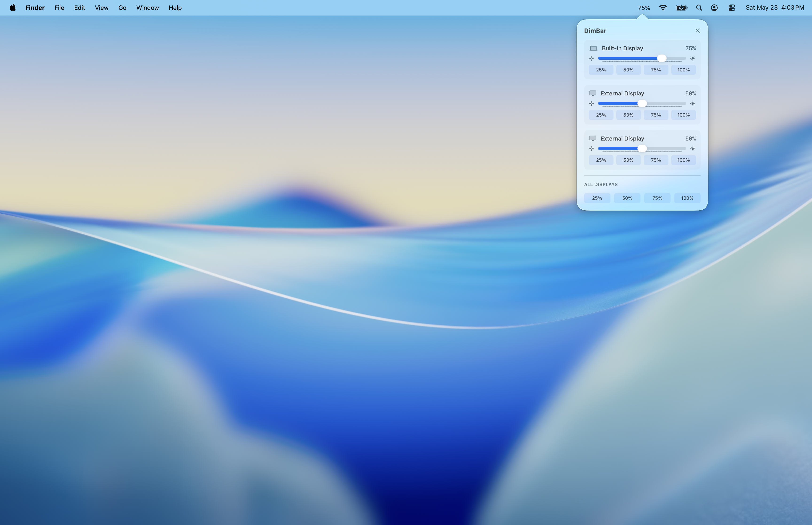The width and height of the screenshot is (812, 525).
Task: Click dim sun icon for second External Display
Action: click(591, 149)
